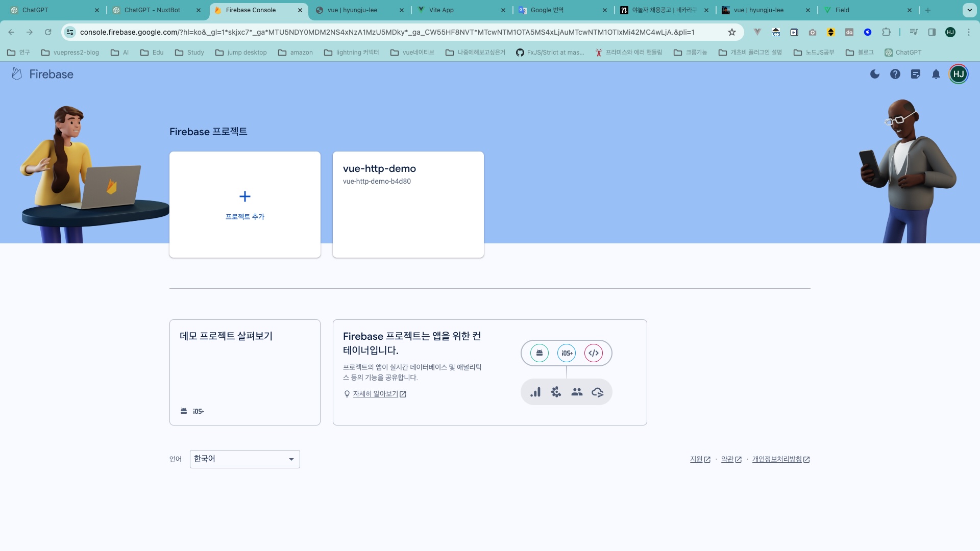Open the jump desktop bookmark folder
Screen dimensions: 980x551
point(241,53)
